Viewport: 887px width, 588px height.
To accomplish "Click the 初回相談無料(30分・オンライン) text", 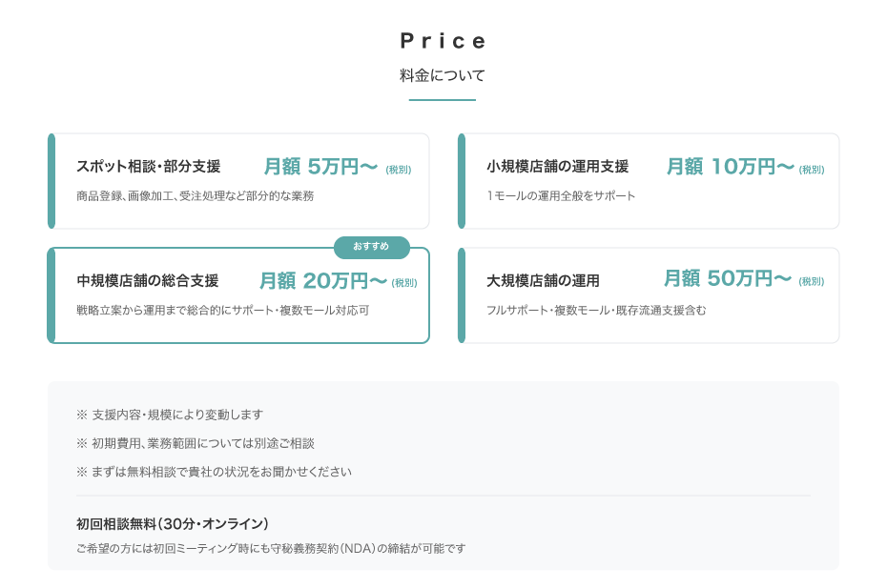I will click(x=173, y=523).
